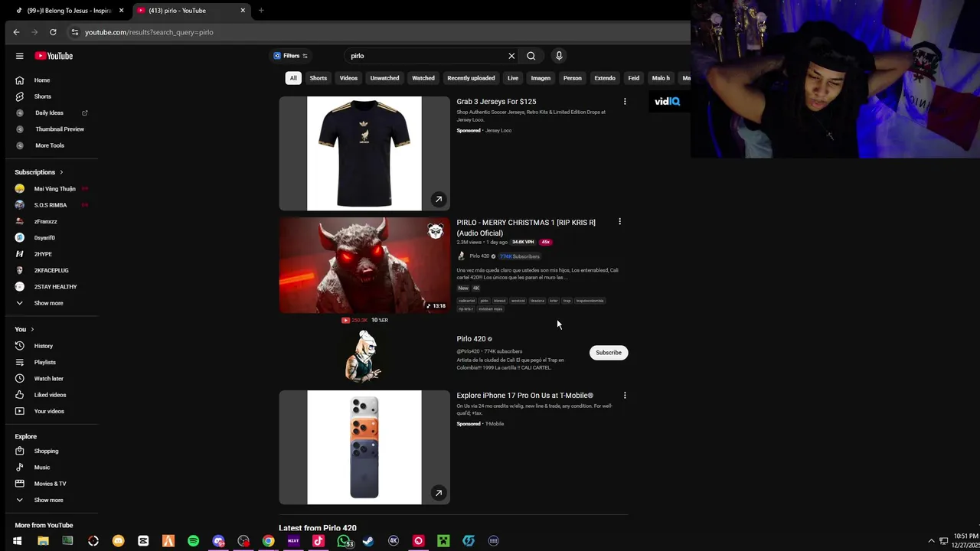The width and height of the screenshot is (980, 551).
Task: Select the Videos filter chip
Action: [348, 78]
